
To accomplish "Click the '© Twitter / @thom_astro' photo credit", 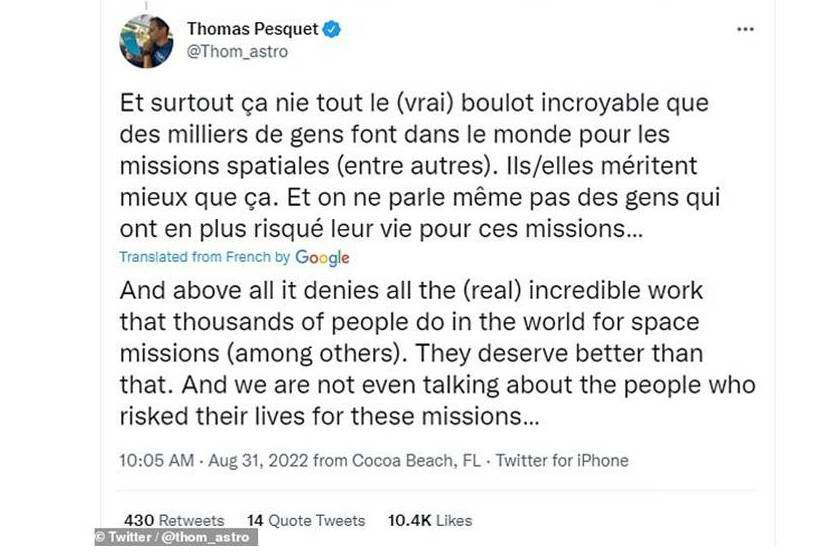I will (176, 539).
